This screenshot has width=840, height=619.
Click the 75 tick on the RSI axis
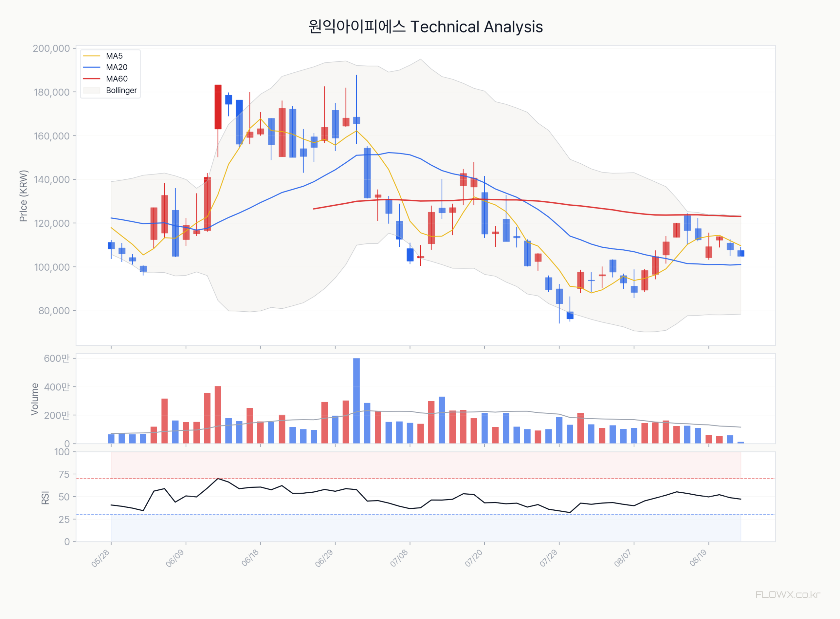pyautogui.click(x=64, y=474)
